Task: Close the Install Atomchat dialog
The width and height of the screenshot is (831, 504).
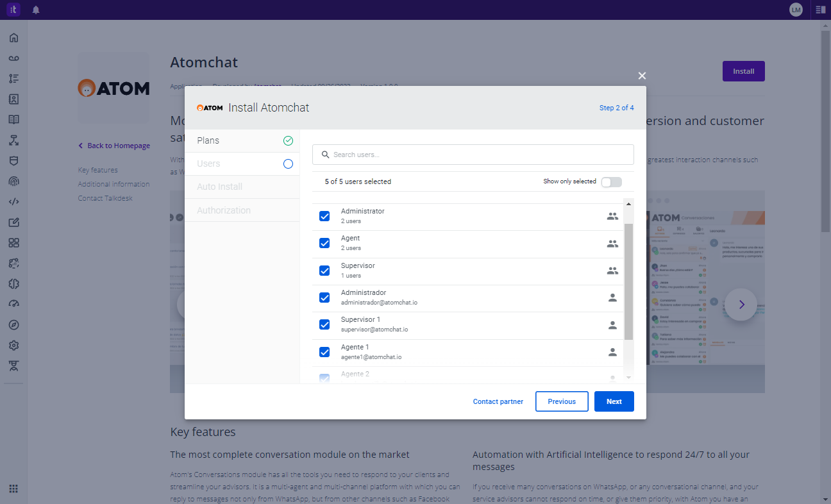Action: 642,76
